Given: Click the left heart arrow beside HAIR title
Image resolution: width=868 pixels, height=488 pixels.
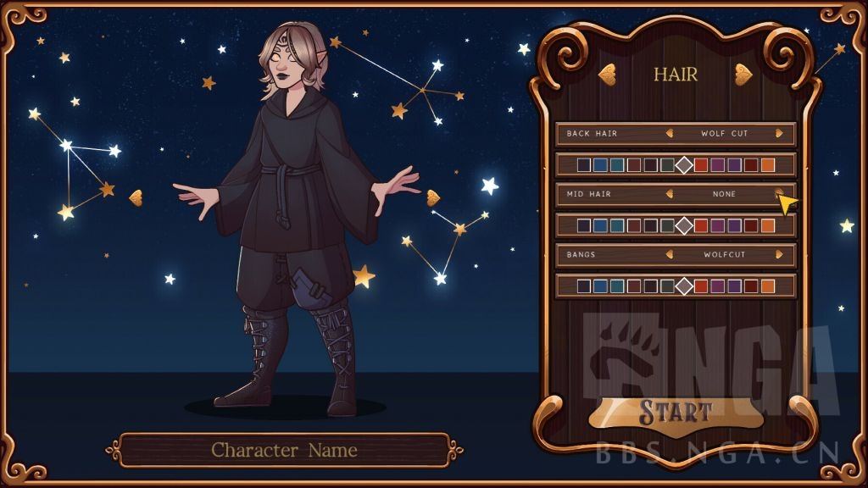Looking at the screenshot, I should click(608, 75).
